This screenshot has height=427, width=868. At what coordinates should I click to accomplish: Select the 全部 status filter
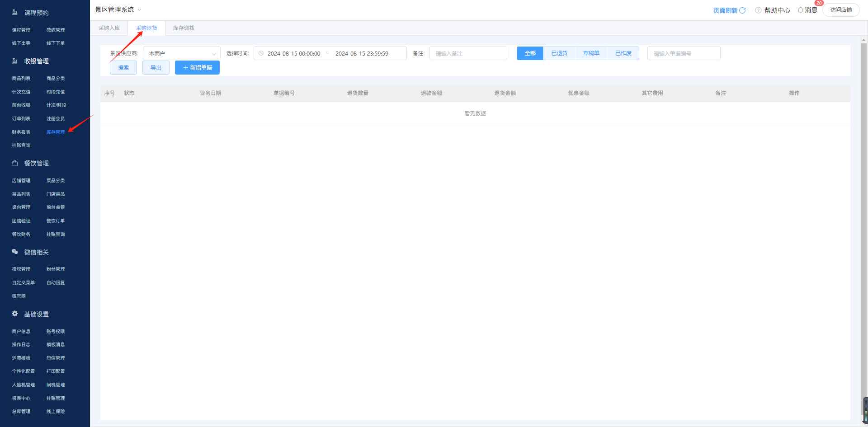coord(530,53)
